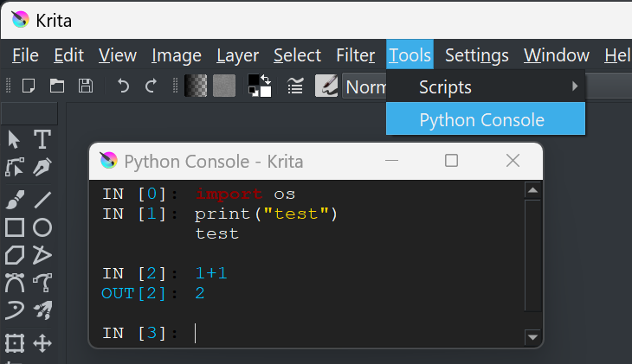Select the Freehand Path tool
Viewport: 632px width, 364px height.
pos(42,283)
